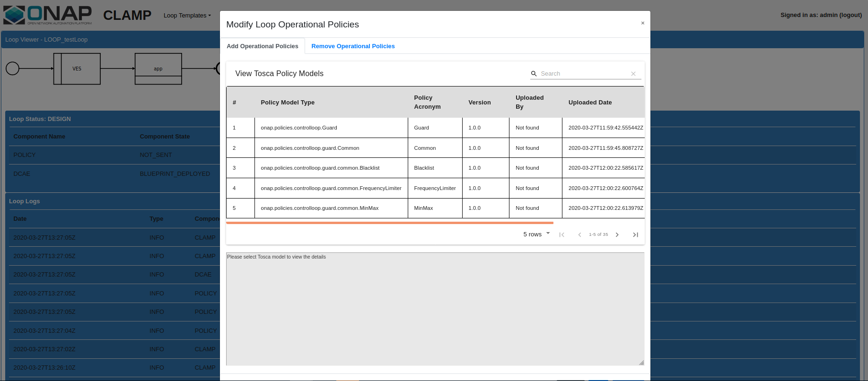
Task: Click the text area resize handle
Action: 641,363
